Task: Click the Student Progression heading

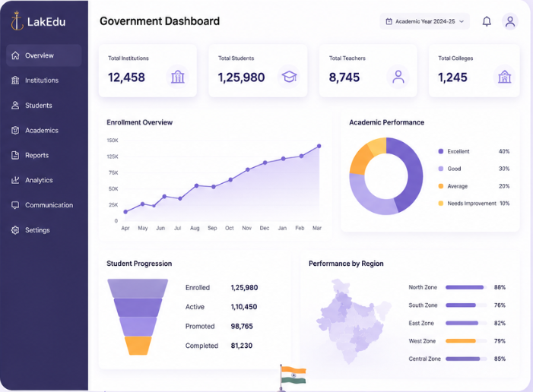Action: point(139,264)
